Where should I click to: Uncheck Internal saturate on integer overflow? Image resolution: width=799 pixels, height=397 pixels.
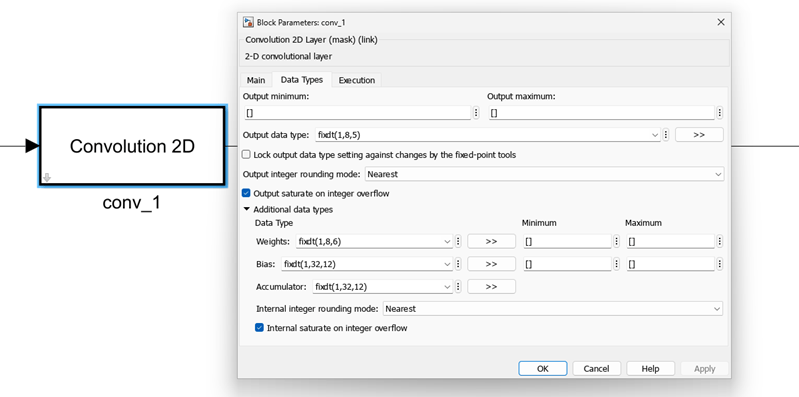pos(259,328)
